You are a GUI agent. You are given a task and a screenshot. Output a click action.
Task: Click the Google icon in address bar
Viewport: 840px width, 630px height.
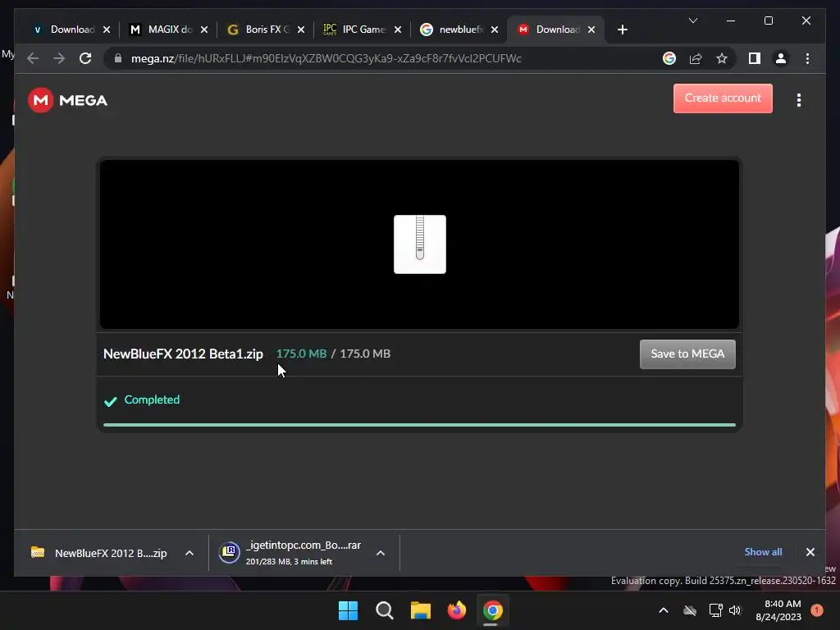[669, 58]
